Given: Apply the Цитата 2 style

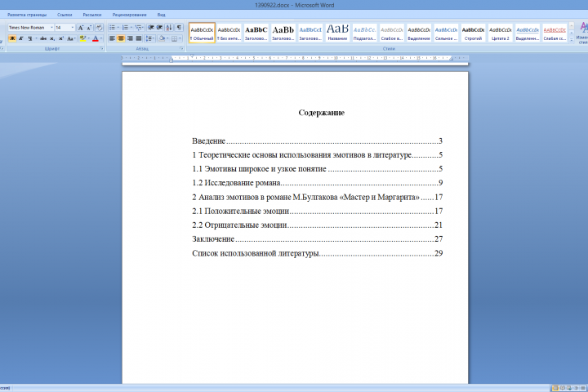Looking at the screenshot, I should coord(501,33).
